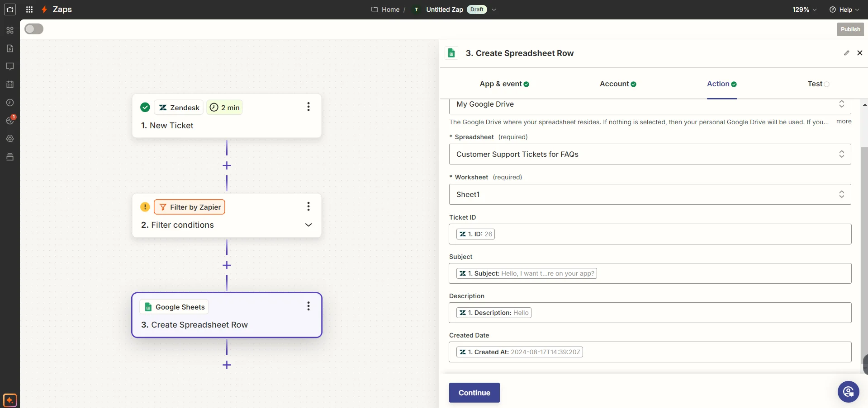
Task: Open the versions stack icon in the sidebar
Action: [10, 157]
